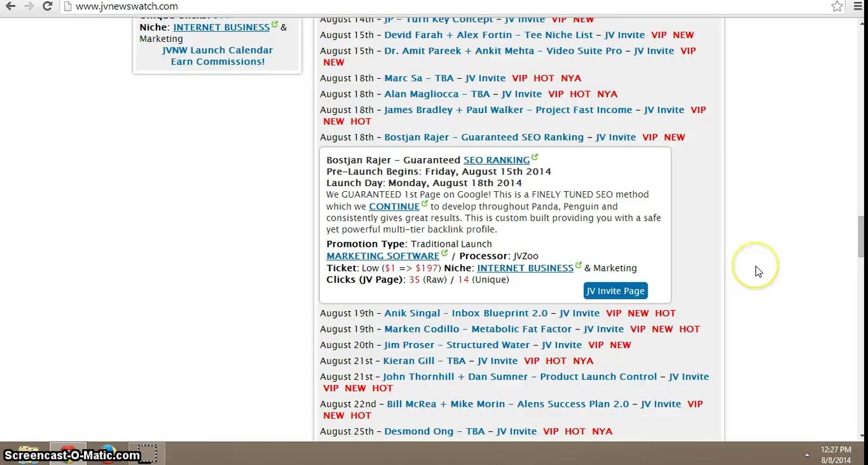Viewport: 868px width, 465px height.
Task: Collapse Bostjan Rajer – Guaranteed SEO Ranking listing
Action: 484,138
